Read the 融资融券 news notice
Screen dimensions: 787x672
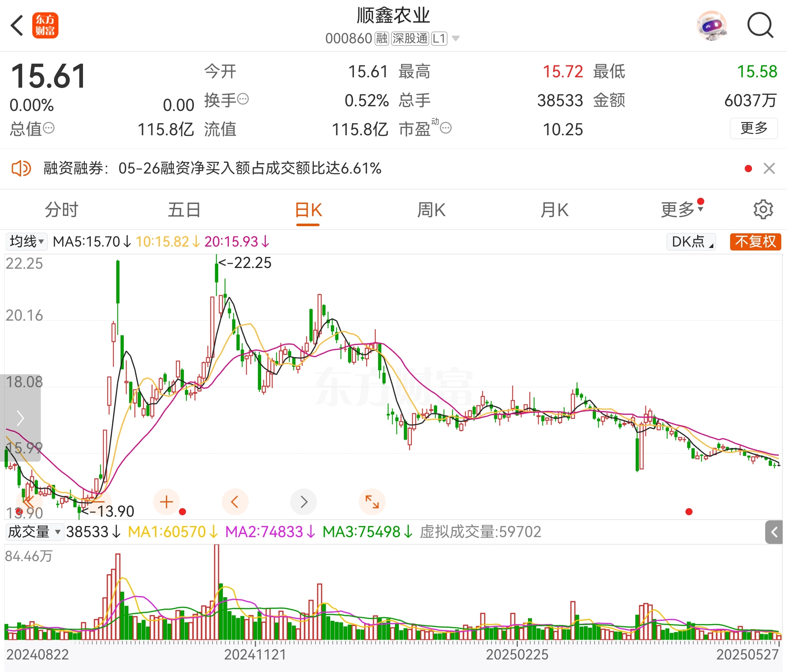click(x=212, y=168)
